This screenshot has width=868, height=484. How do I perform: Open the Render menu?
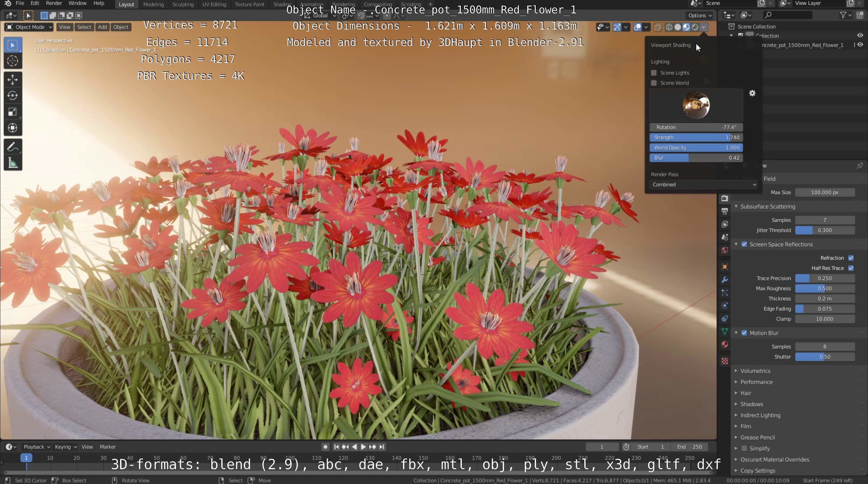54,3
